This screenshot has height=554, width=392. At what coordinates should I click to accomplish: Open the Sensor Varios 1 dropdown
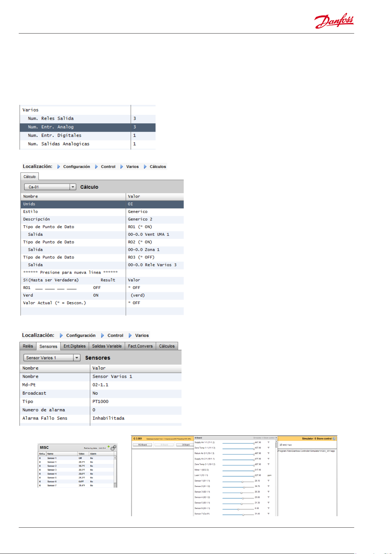coord(52,358)
